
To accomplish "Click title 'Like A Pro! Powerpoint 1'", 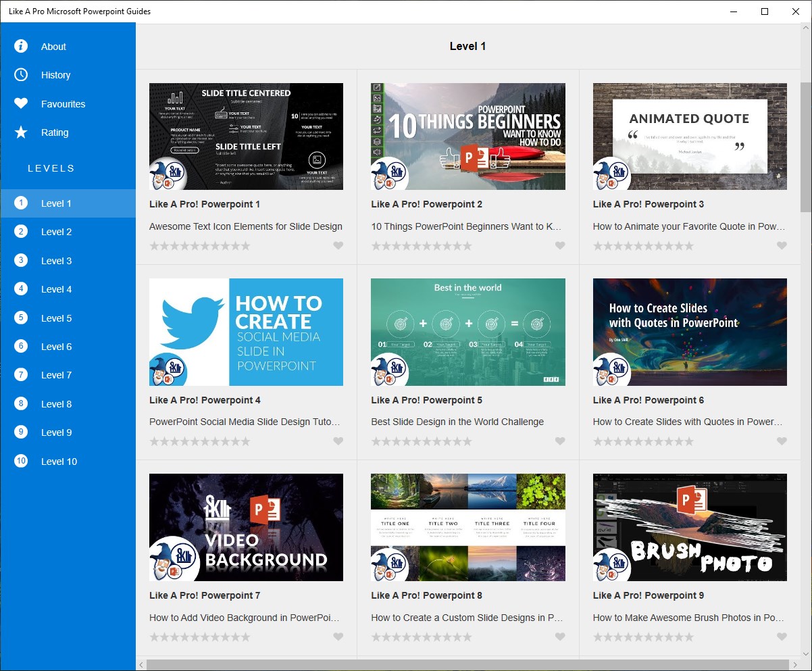I will [205, 204].
